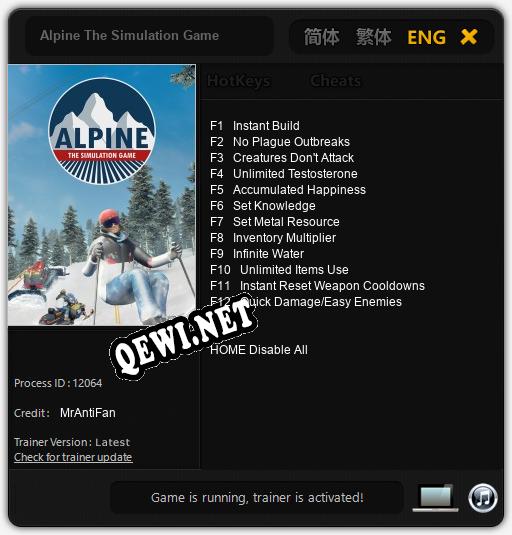Select F5 Accumulated Happiness
Viewport: 512px width, 535px height.
288,190
